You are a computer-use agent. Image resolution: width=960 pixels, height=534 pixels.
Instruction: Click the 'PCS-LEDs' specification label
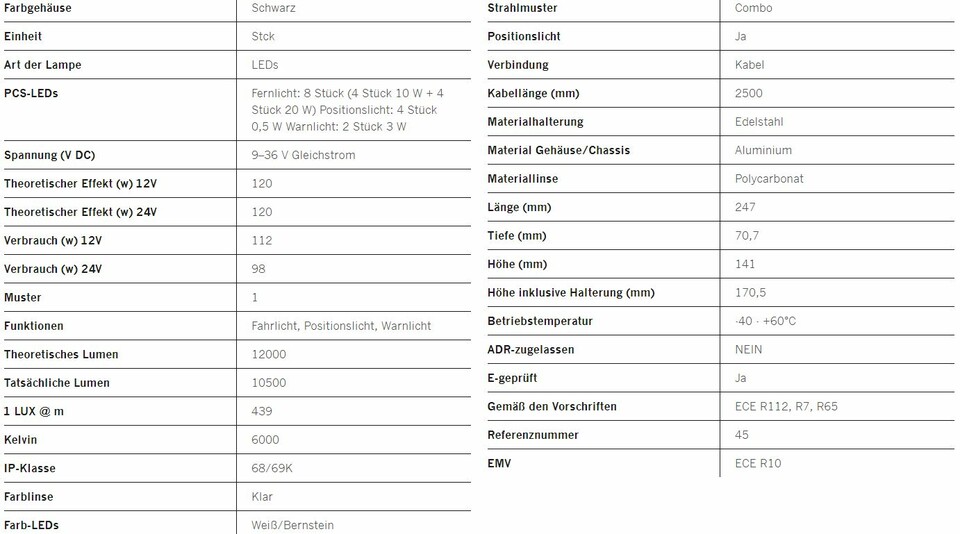[x=31, y=93]
